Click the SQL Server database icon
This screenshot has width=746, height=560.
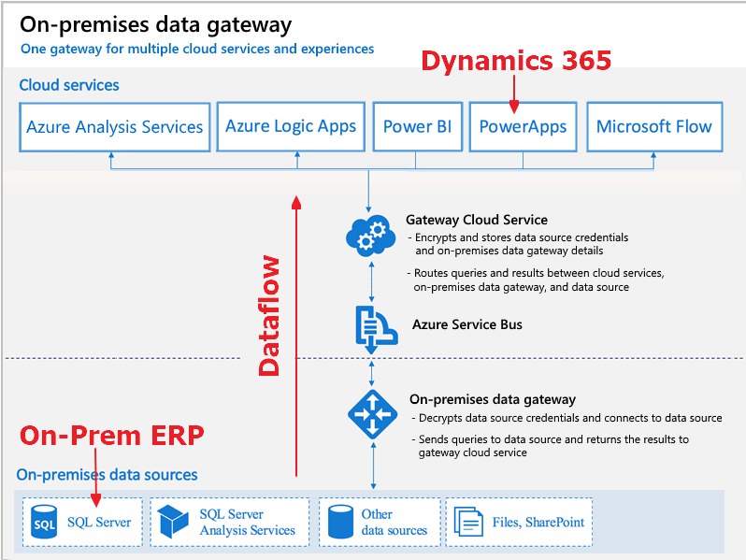pyautogui.click(x=45, y=523)
